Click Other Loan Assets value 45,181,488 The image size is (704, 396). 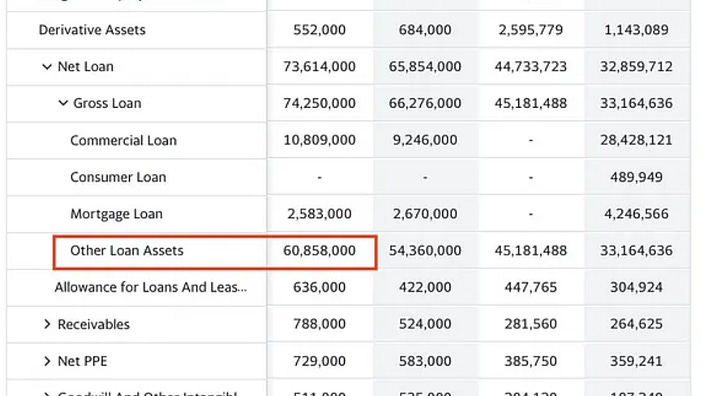(x=531, y=251)
